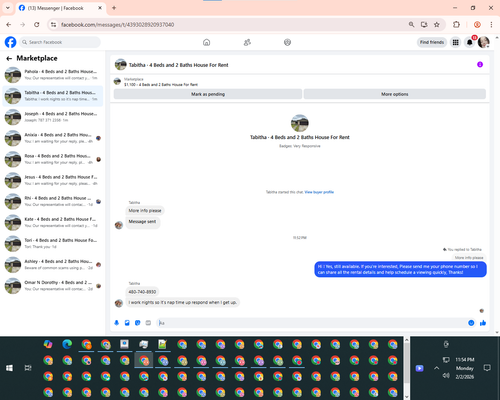
Task: Open the account profile avatar menu
Action: [x=484, y=42]
